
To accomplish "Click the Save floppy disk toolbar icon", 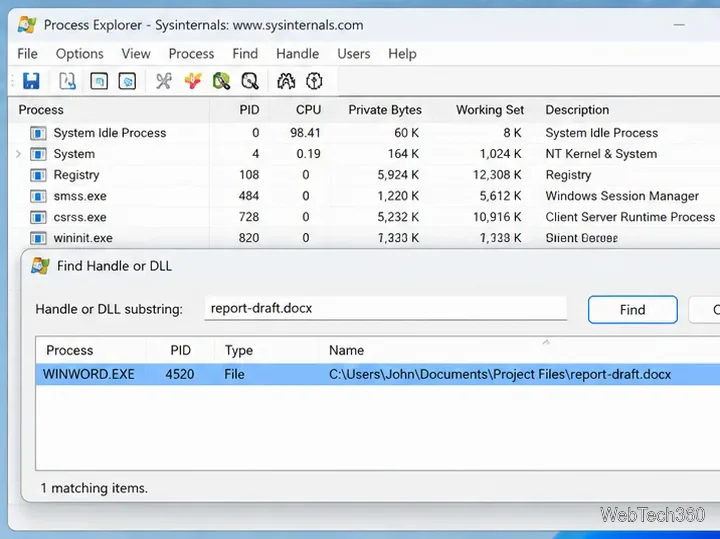I will [x=31, y=81].
